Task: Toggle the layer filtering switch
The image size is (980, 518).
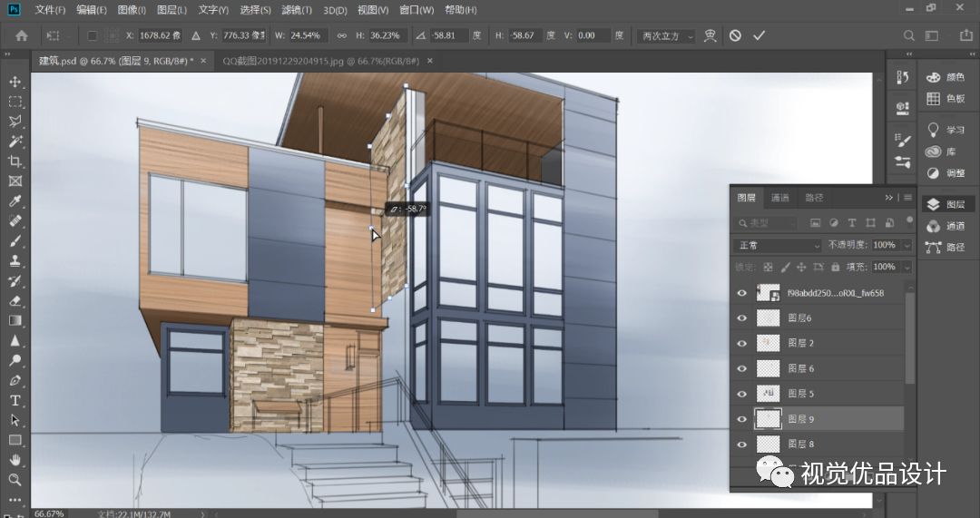Action: pos(909,220)
